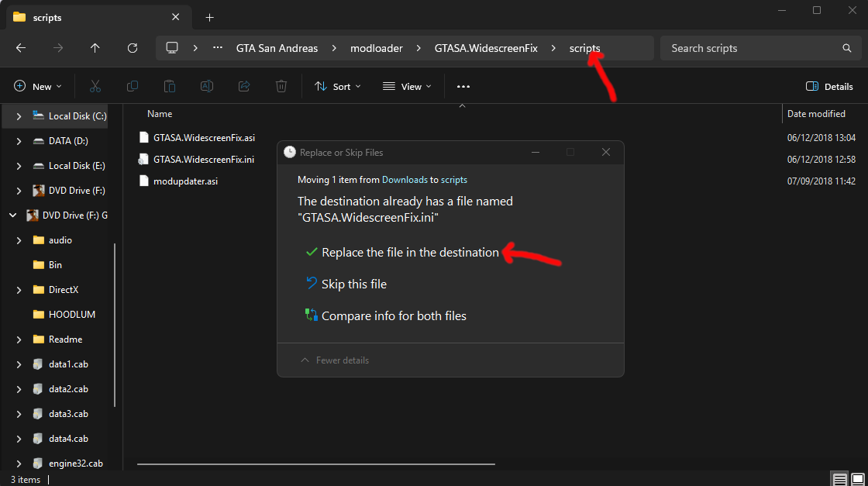Close the scripts tab
Image resolution: width=868 pixels, height=486 pixels.
175,17
